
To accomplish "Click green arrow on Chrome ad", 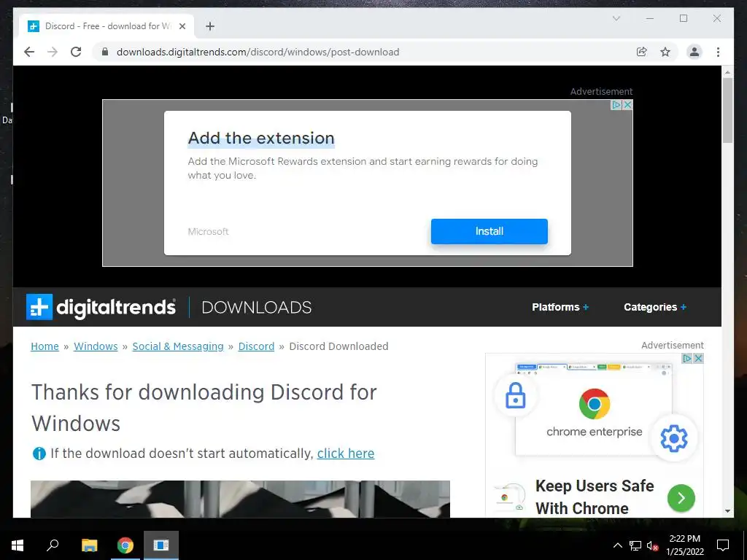I will tap(681, 497).
